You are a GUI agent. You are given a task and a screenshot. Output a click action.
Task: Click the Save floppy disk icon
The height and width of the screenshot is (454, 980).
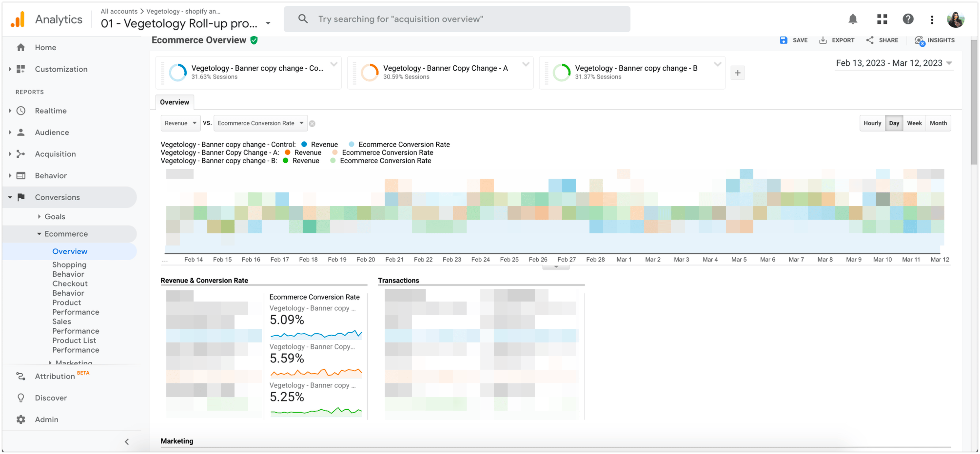point(783,40)
